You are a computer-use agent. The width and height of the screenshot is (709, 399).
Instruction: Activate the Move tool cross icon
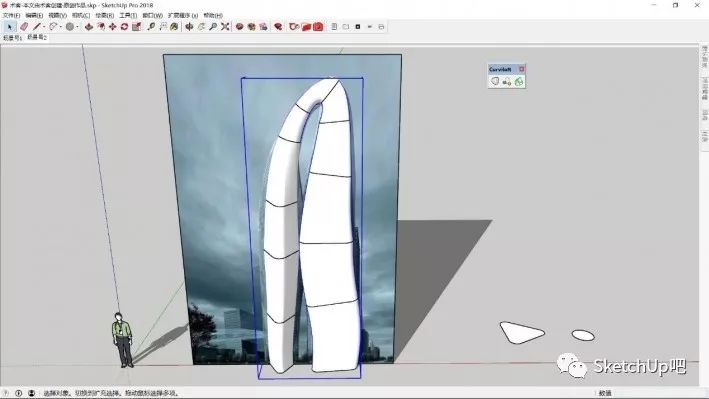(112, 27)
